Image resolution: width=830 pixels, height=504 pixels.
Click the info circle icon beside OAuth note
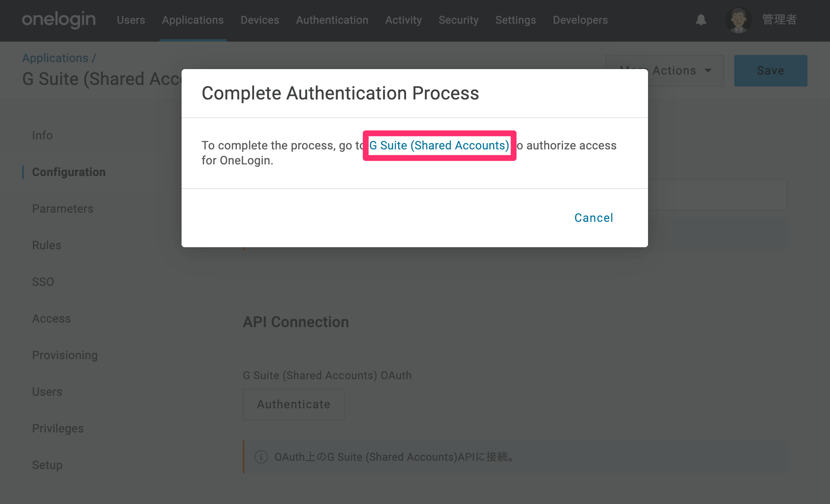[261, 457]
